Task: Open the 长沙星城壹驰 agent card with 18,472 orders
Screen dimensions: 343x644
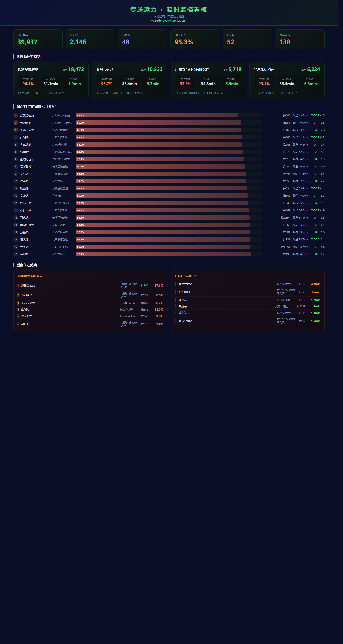Action: [51, 80]
